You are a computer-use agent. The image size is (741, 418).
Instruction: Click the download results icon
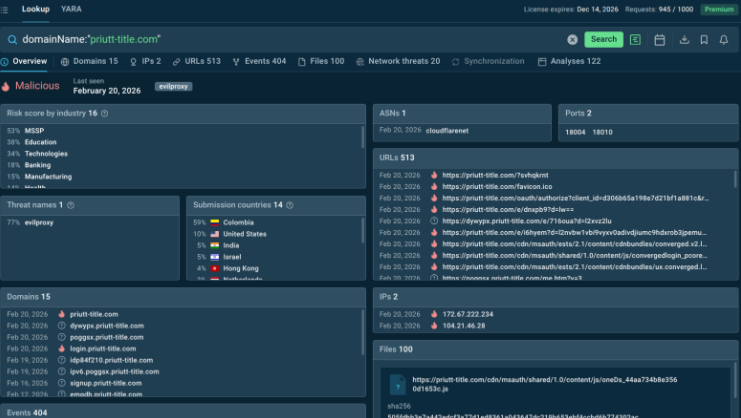pos(684,40)
